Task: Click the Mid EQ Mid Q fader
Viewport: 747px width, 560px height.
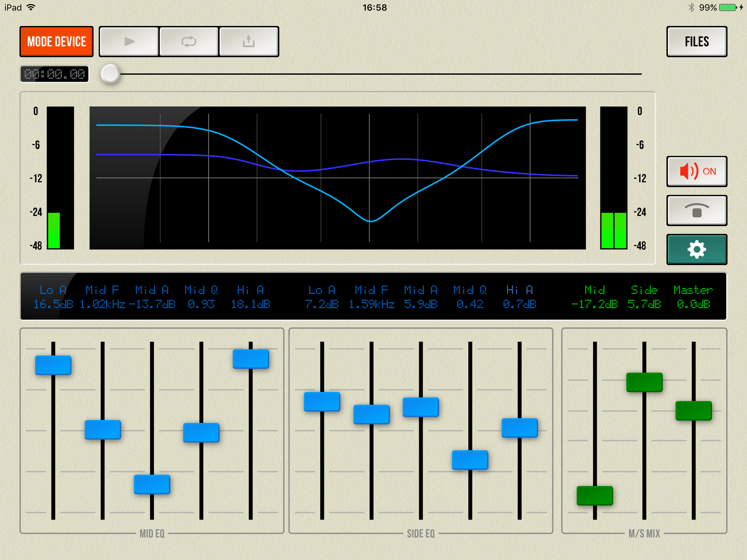Action: [201, 432]
